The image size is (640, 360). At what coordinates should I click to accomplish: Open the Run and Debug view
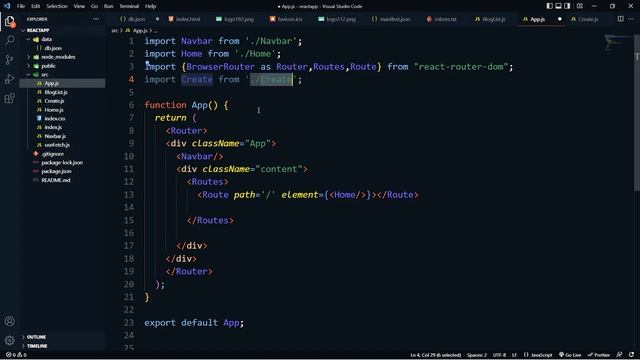(x=9, y=79)
